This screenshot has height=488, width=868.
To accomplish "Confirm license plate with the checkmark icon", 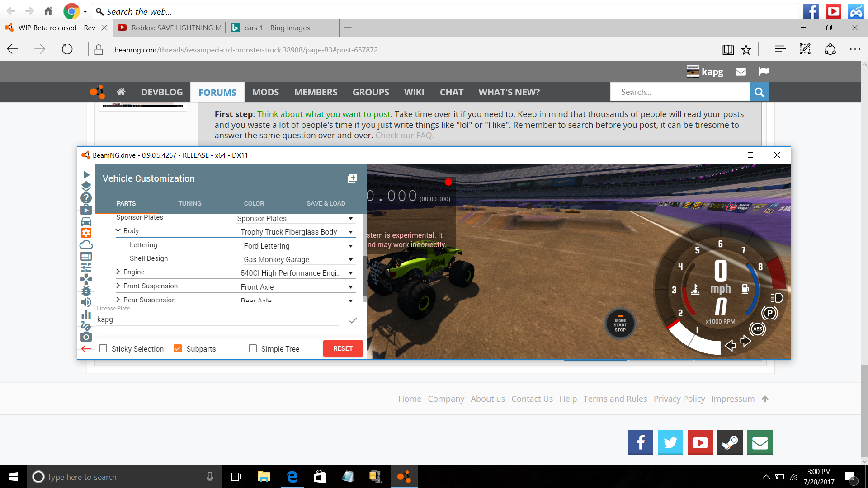I will tap(353, 320).
